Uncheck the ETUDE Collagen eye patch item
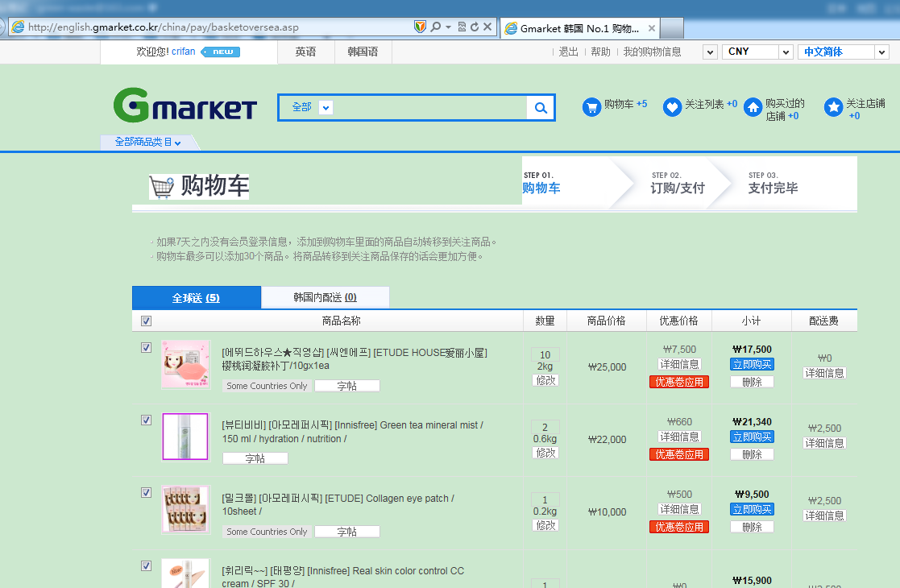 [147, 493]
